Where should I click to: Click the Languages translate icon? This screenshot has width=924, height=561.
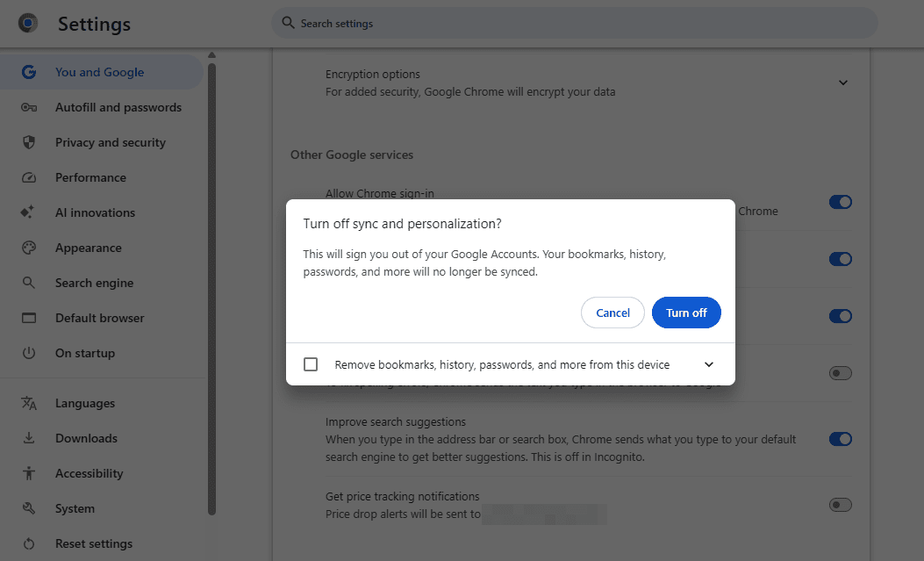pos(29,403)
